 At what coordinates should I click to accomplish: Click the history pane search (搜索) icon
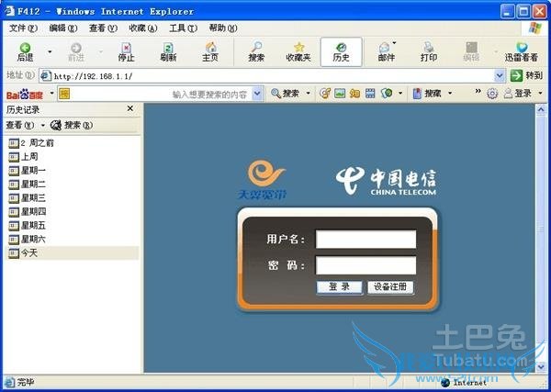(72, 125)
